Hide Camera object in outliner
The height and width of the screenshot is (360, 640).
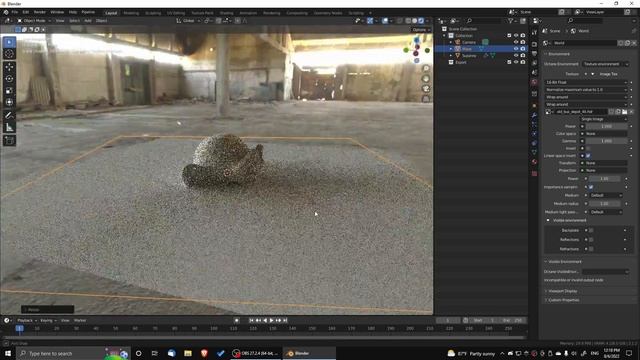516,42
